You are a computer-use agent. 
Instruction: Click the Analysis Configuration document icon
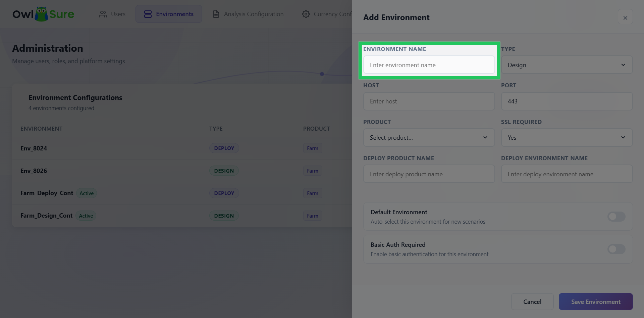point(216,14)
